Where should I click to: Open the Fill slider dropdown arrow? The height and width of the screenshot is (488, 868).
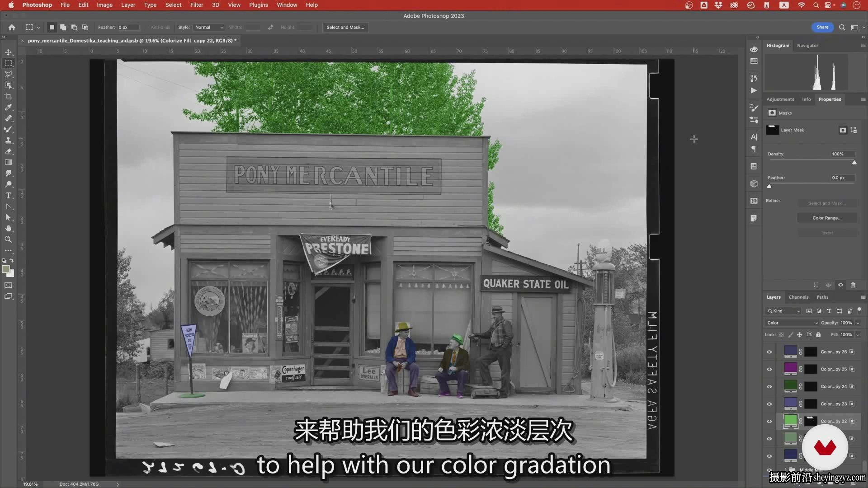(858, 335)
